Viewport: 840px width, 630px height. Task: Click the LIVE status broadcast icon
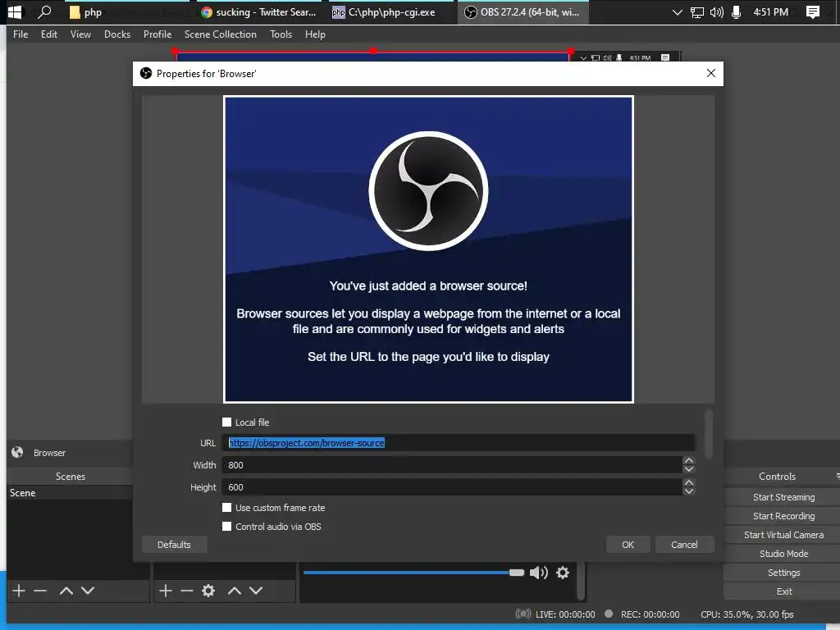523,614
